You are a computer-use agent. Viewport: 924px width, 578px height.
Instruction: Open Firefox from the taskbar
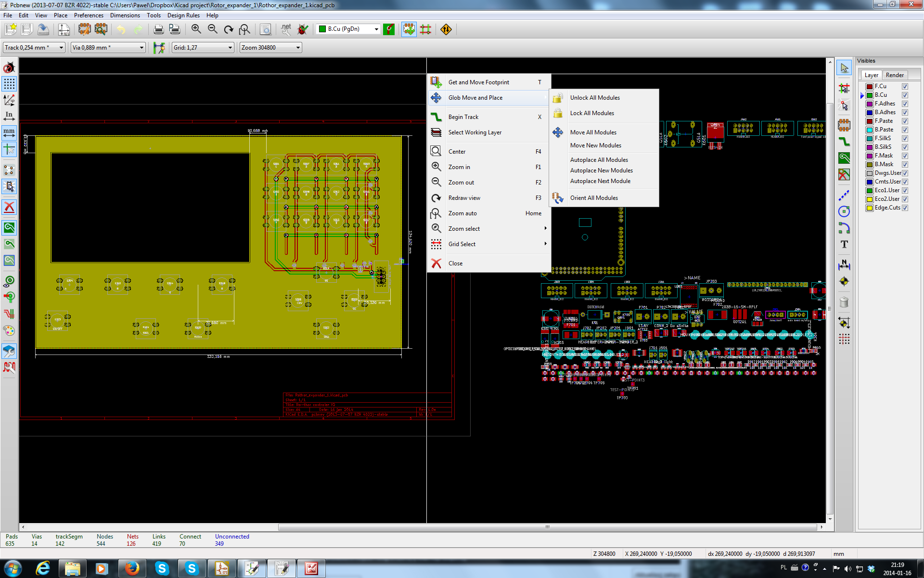click(x=132, y=569)
